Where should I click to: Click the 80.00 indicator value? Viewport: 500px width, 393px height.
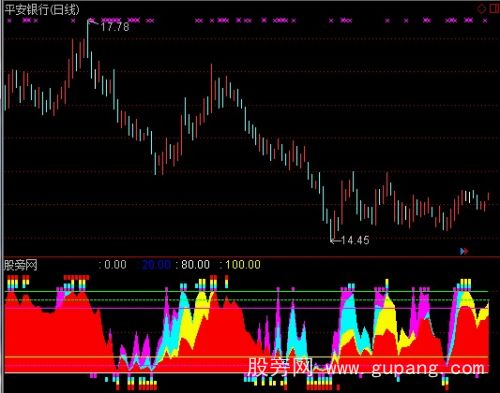195,265
